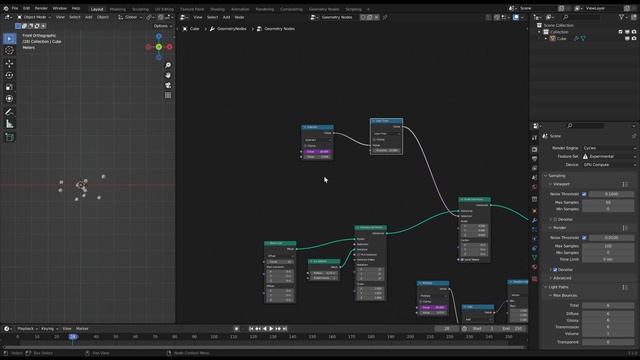
Task: Enable the Viewport Denoise checkbox
Action: click(x=555, y=220)
